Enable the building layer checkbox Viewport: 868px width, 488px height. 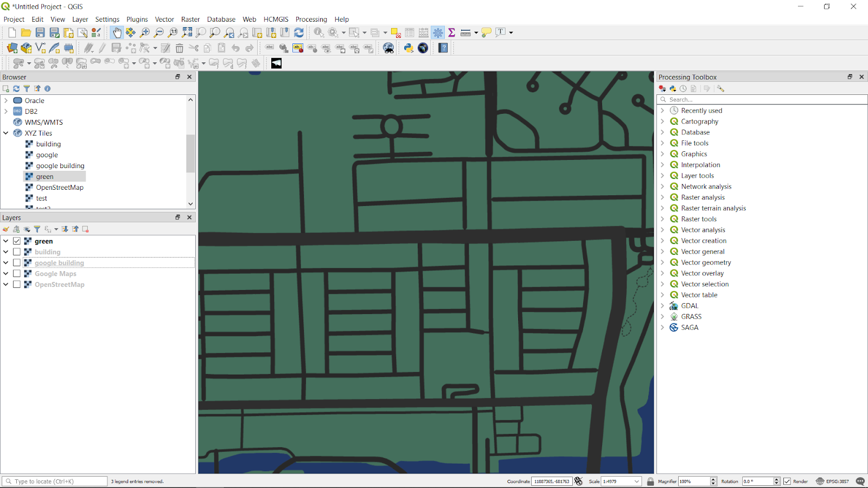(x=17, y=252)
